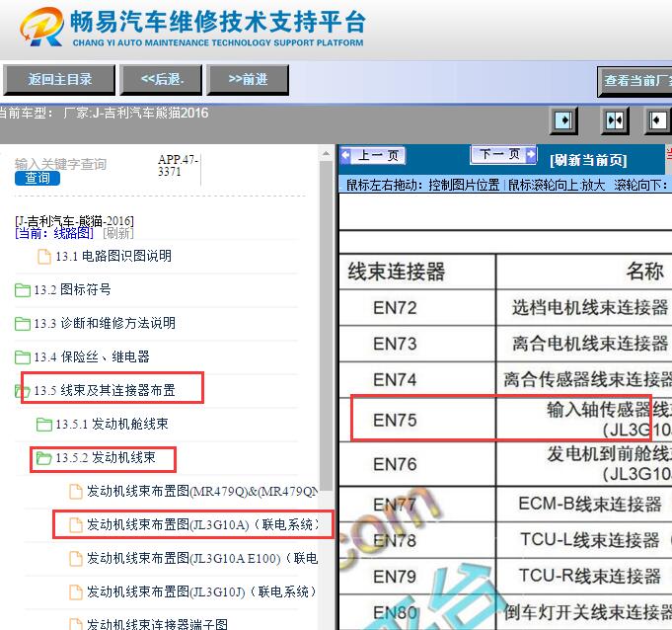Screen dimensions: 672x630
Task: Click the left panel scrollbar thumb
Action: point(327,326)
